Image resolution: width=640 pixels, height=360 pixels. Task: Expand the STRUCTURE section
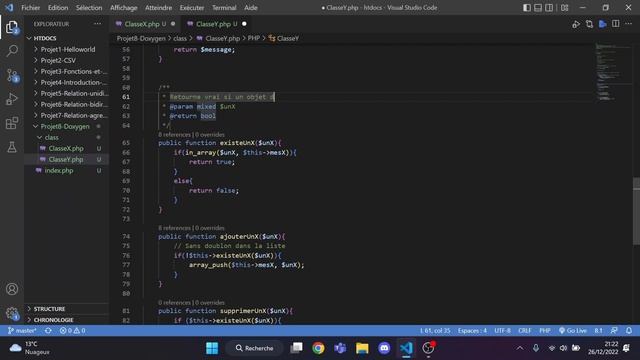point(67,309)
